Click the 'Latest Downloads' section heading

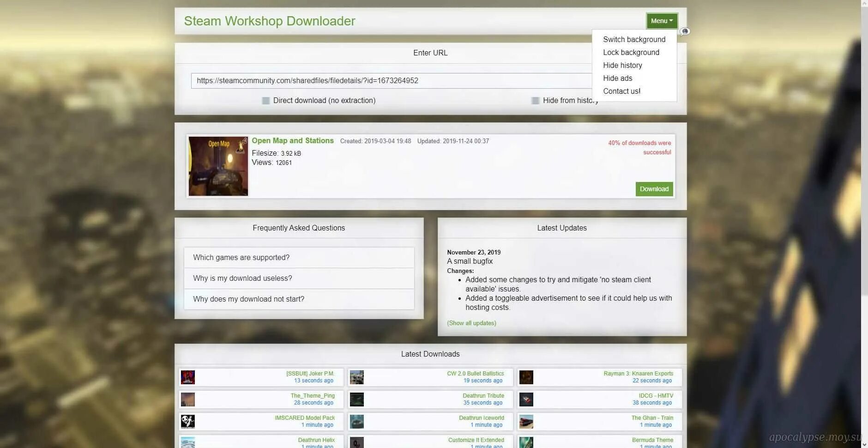pos(430,354)
